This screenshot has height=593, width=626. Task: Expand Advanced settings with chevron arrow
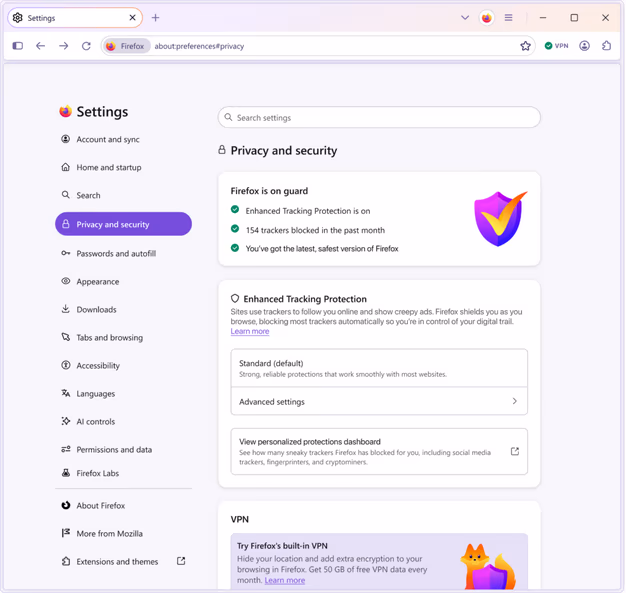pyautogui.click(x=515, y=401)
